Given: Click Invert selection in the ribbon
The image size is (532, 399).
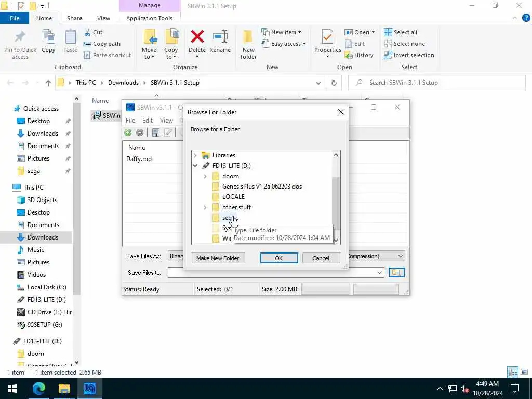Looking at the screenshot, I should [x=409, y=55].
